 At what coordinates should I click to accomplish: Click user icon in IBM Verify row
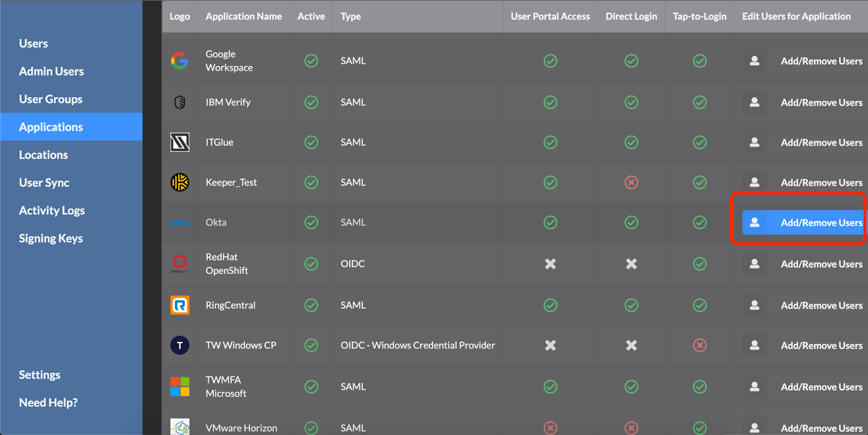click(755, 102)
